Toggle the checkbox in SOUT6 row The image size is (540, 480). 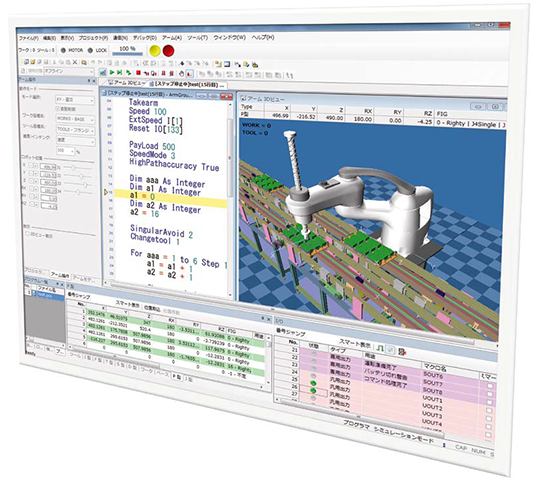(x=490, y=386)
